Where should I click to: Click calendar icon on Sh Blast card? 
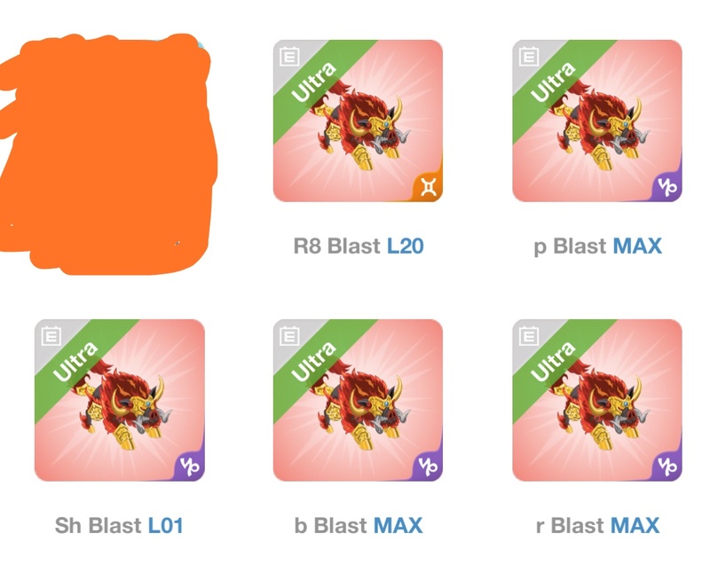(51, 336)
